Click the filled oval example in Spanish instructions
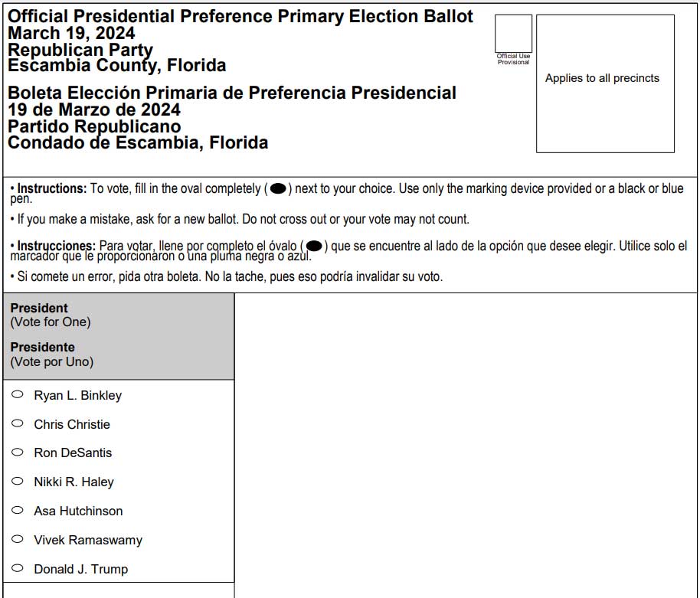This screenshot has width=700, height=598. pos(313,246)
